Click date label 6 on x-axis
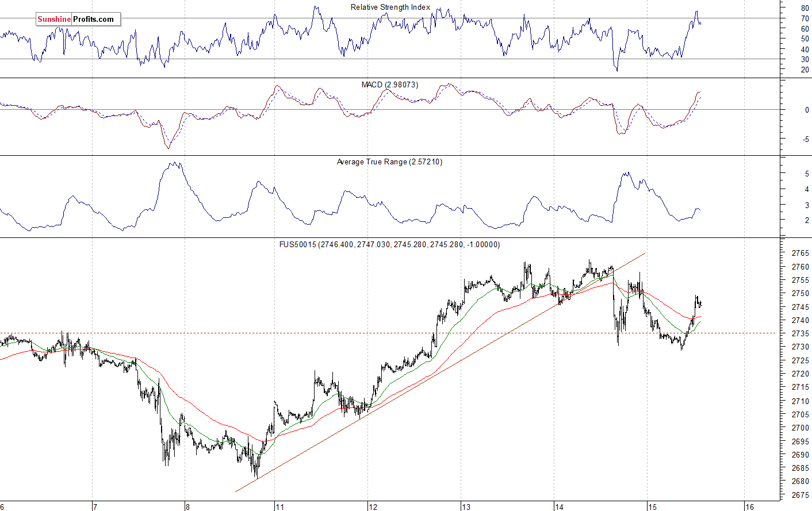 pos(2,506)
